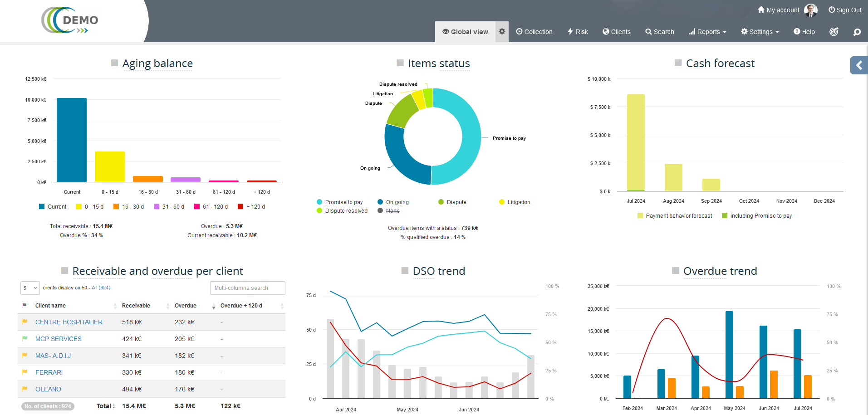Open CENTRE HOSPITALIER client link
This screenshot has width=868, height=415.
[x=69, y=322]
